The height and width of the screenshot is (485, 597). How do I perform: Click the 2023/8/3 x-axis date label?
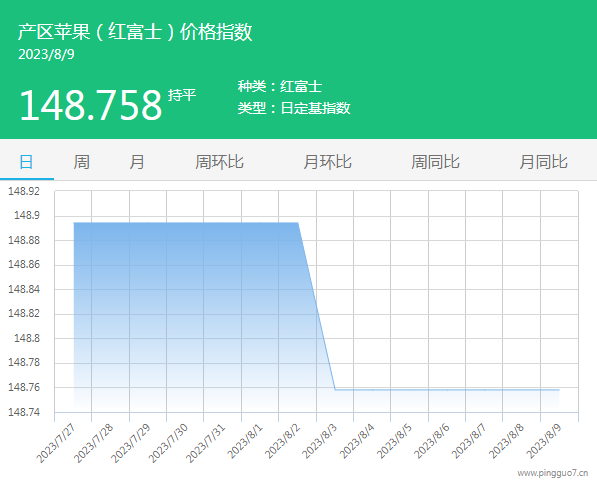pos(319,442)
